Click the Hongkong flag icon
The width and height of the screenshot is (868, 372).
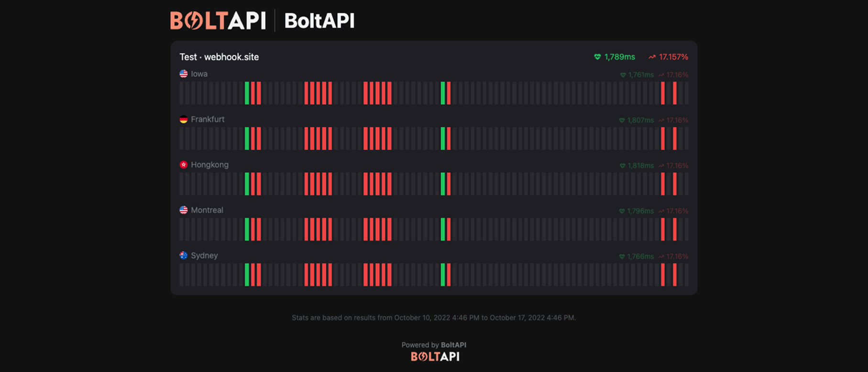point(183,164)
